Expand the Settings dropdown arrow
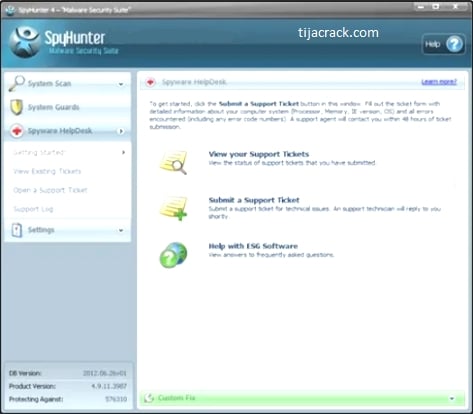473x414 pixels. 121,230
